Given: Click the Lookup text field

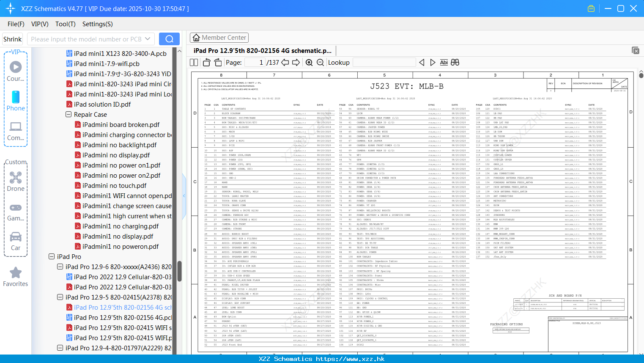Looking at the screenshot, I should [384, 62].
